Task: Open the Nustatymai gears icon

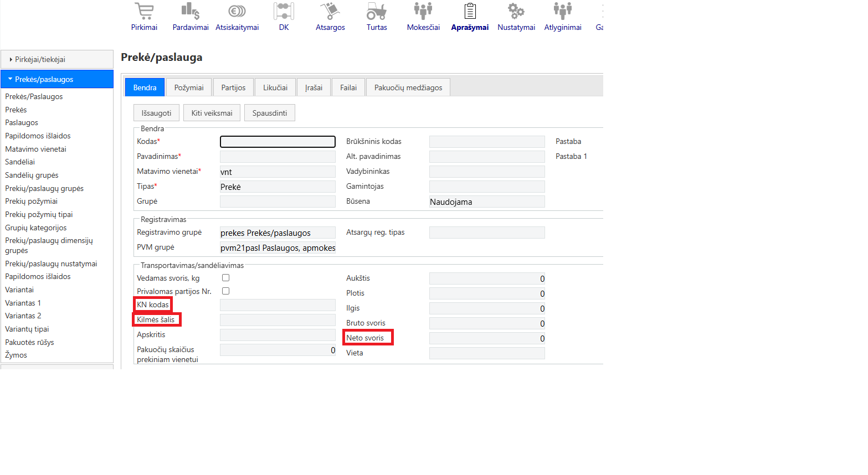Action: tap(516, 11)
